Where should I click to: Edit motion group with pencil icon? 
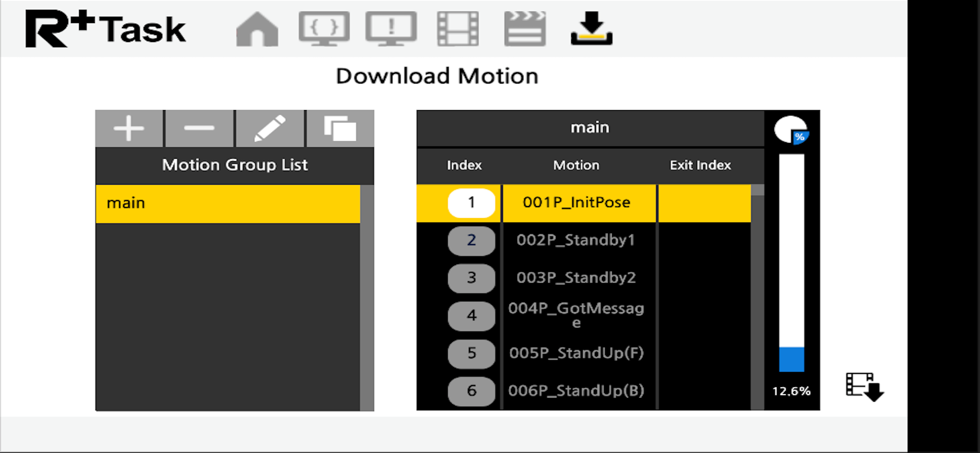(270, 128)
